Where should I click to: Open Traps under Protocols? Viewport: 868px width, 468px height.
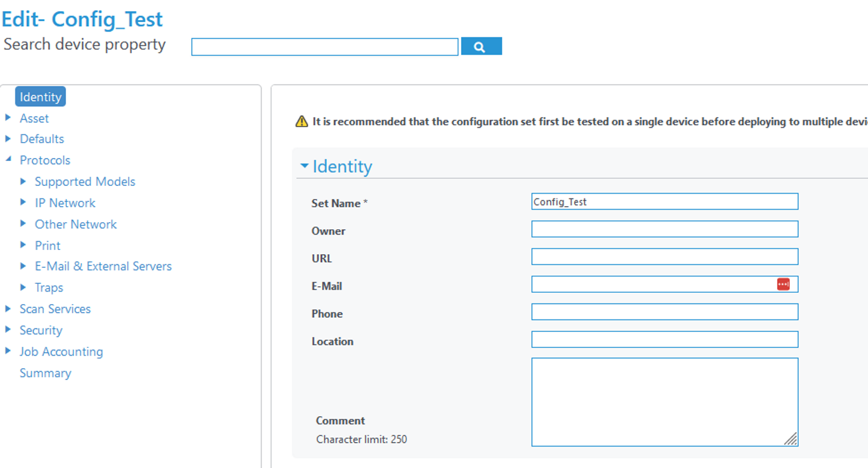tap(49, 288)
